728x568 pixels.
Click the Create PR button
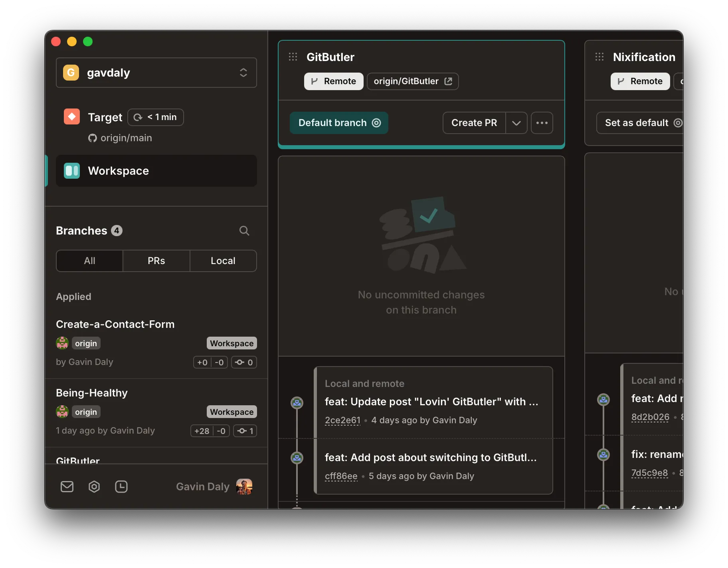[474, 123]
